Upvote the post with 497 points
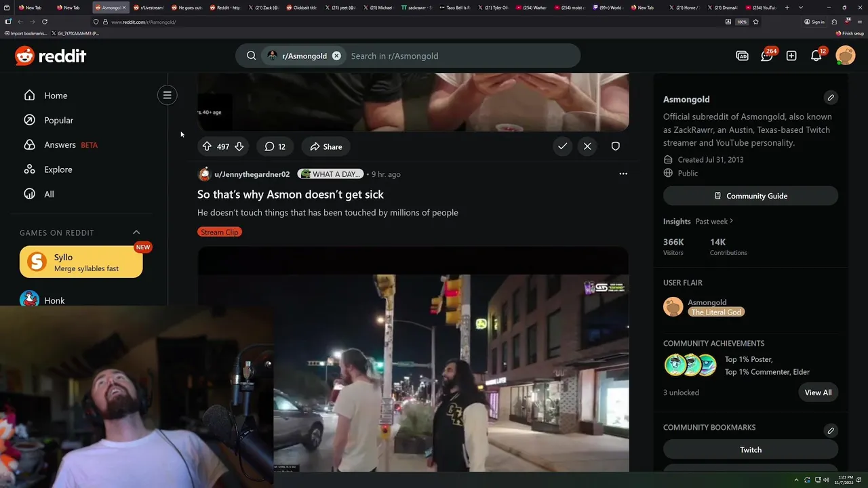The width and height of the screenshot is (868, 488). (x=207, y=146)
